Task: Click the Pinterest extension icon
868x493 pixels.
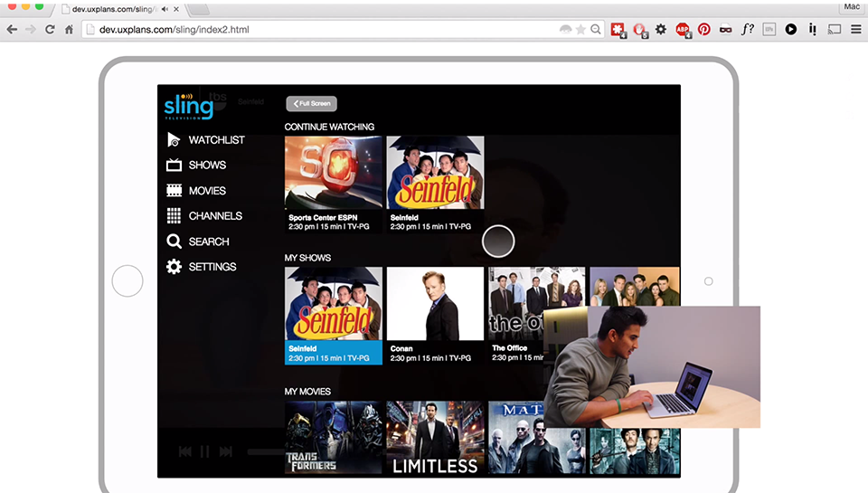Action: (x=703, y=29)
